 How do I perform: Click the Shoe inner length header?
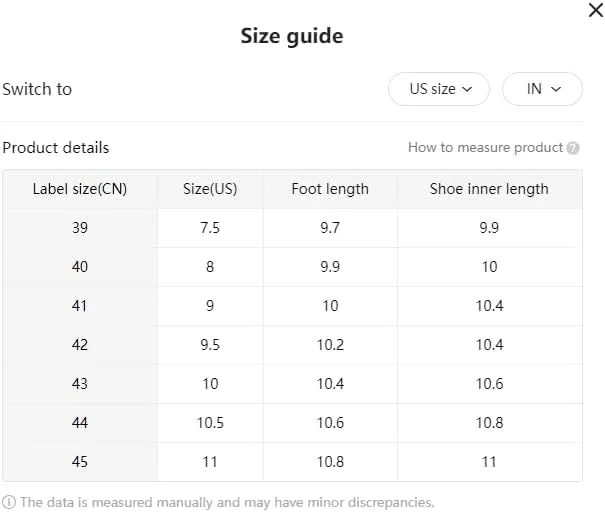click(x=489, y=189)
